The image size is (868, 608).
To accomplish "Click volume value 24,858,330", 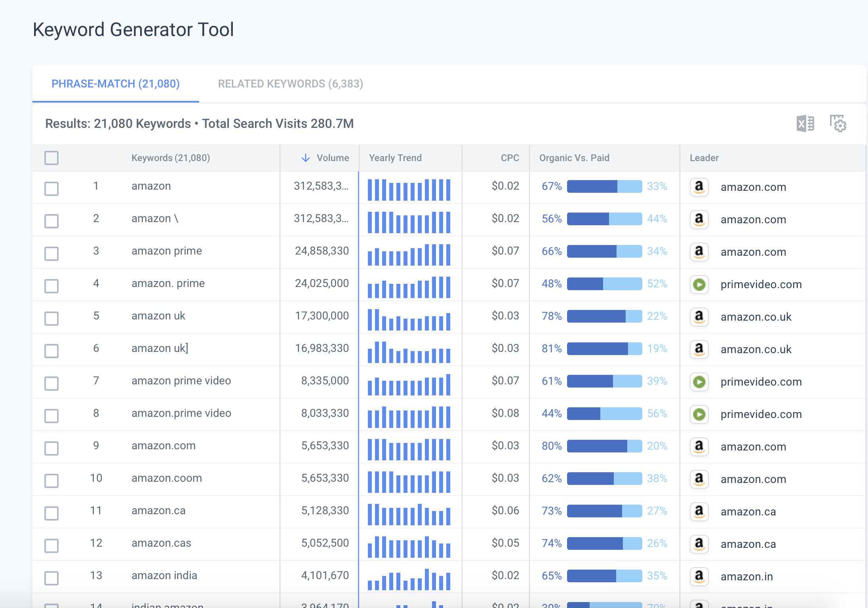I will pyautogui.click(x=322, y=251).
